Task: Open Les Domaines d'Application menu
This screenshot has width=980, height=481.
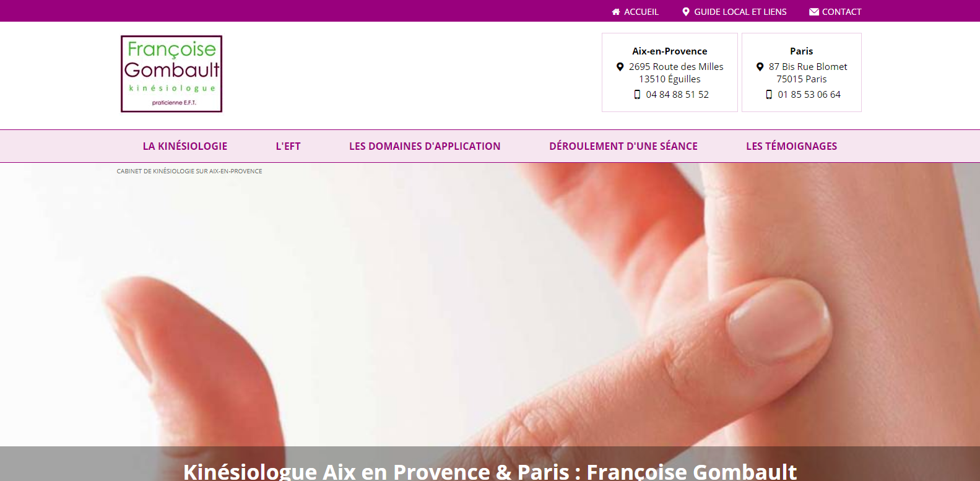Action: (425, 146)
